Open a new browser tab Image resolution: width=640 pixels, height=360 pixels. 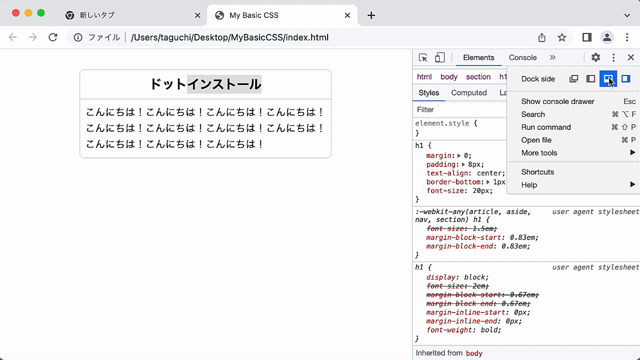coord(371,16)
